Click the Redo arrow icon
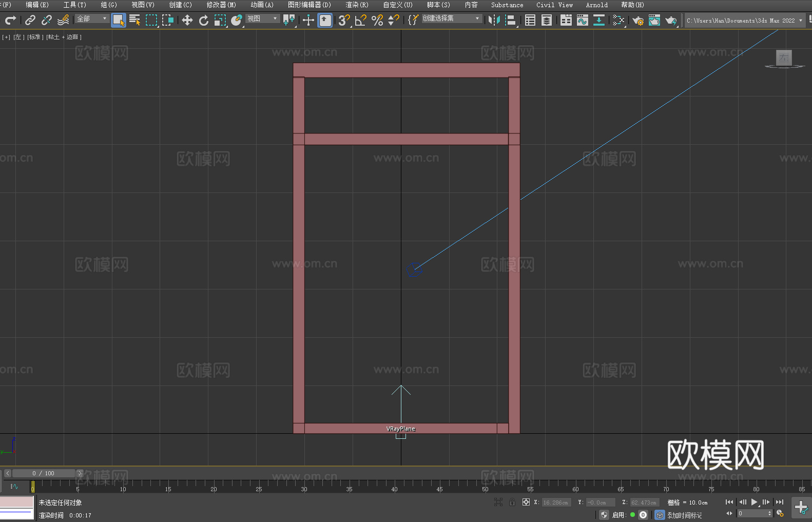 pos(10,20)
